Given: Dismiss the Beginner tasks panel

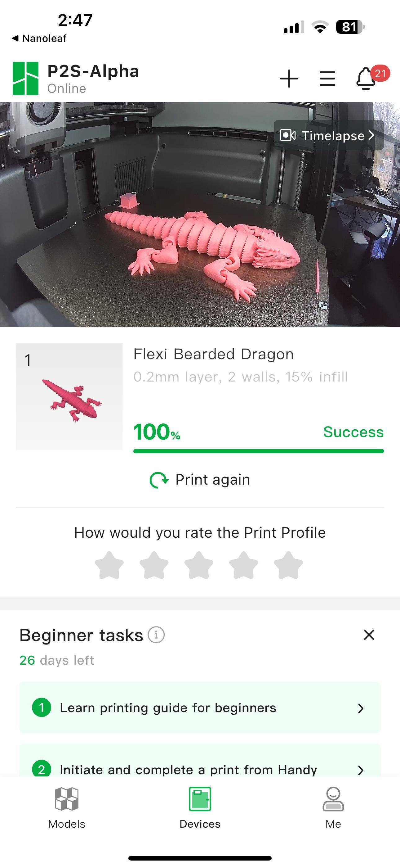Looking at the screenshot, I should point(369,635).
